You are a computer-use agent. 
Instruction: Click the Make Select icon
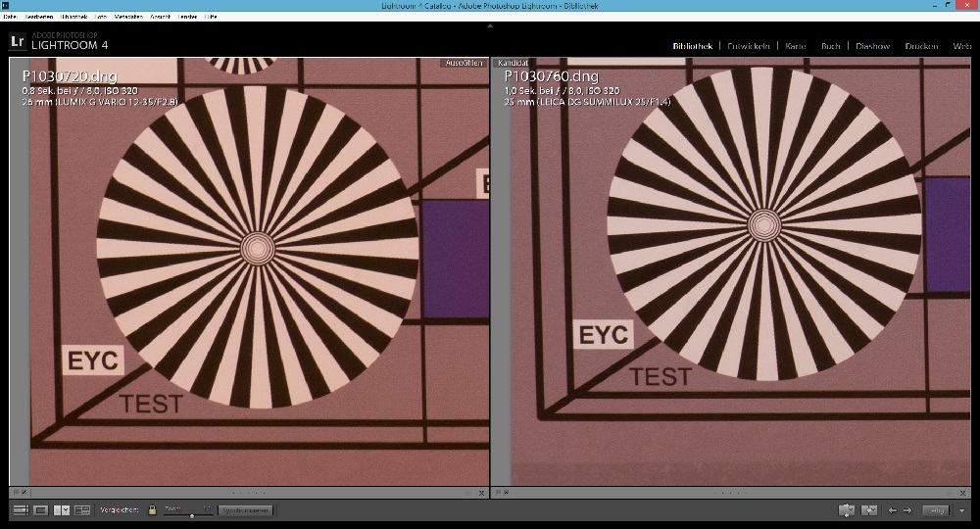(869, 510)
